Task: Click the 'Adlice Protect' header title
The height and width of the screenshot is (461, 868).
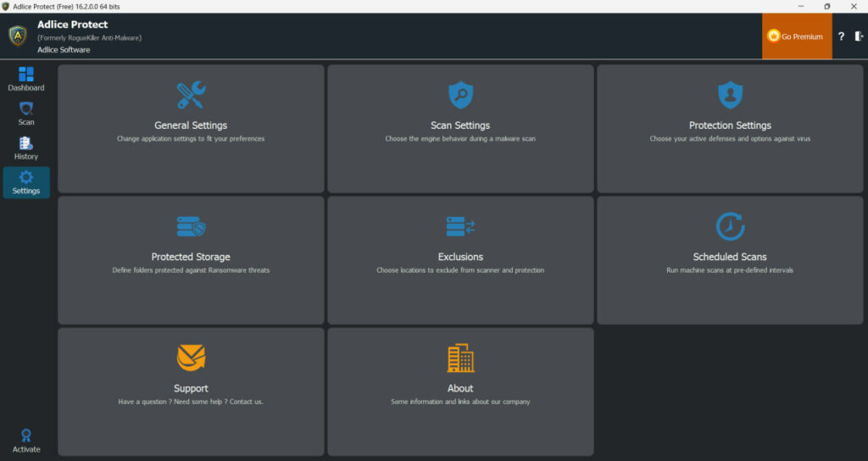Action: pyautogui.click(x=73, y=25)
